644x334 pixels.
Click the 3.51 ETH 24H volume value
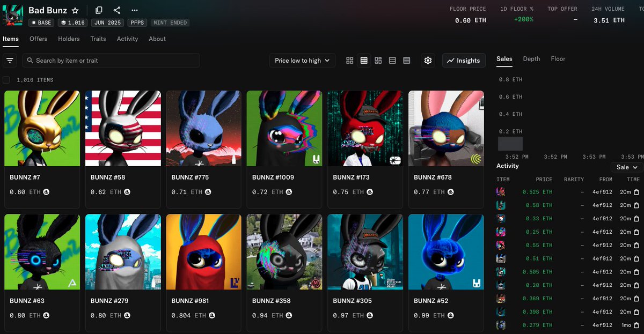pyautogui.click(x=609, y=20)
